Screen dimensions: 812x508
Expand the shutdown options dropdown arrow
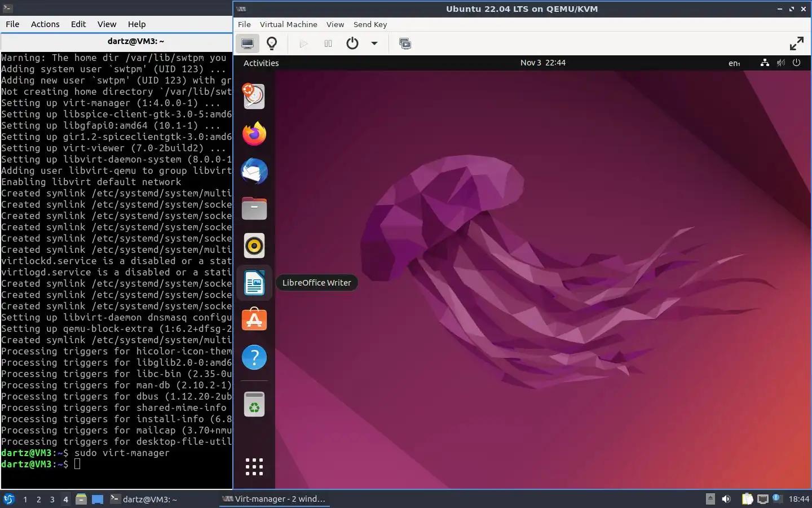tap(374, 43)
